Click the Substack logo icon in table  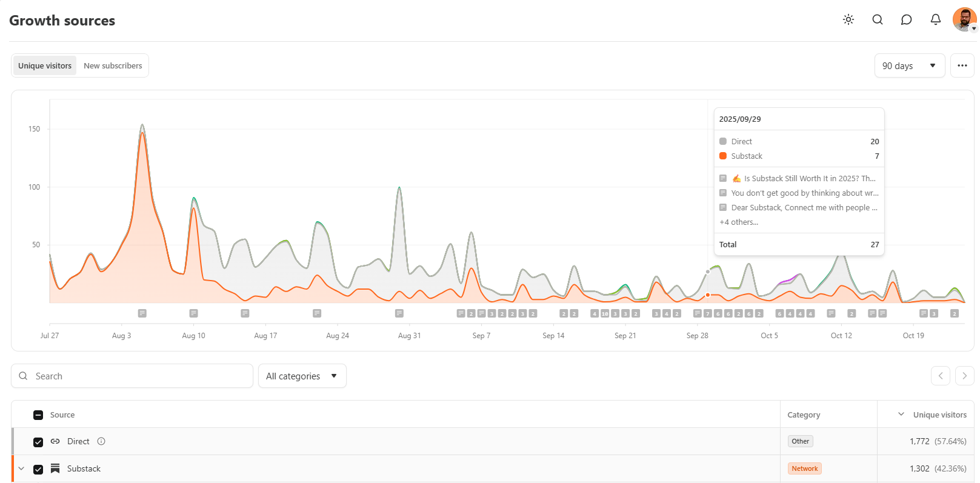pyautogui.click(x=55, y=468)
